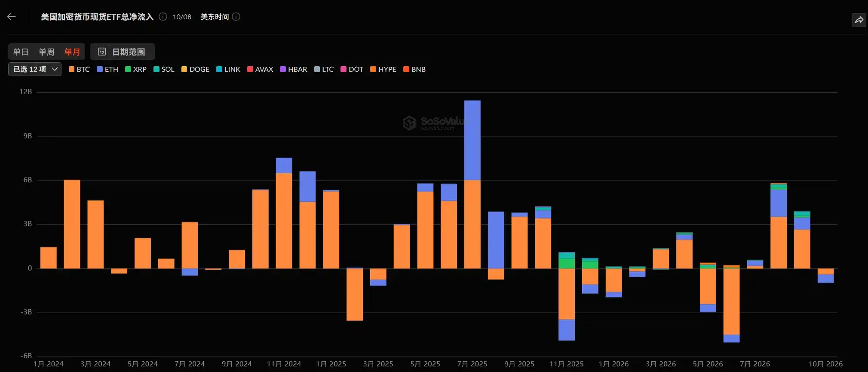Viewport: 868px width, 372px height.
Task: Switch to the 单日 daily tab
Action: (21, 52)
